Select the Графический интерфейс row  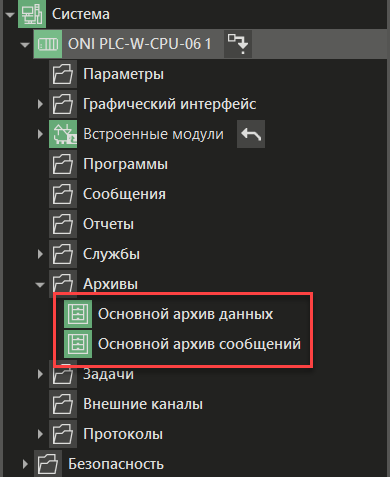pyautogui.click(x=170, y=104)
